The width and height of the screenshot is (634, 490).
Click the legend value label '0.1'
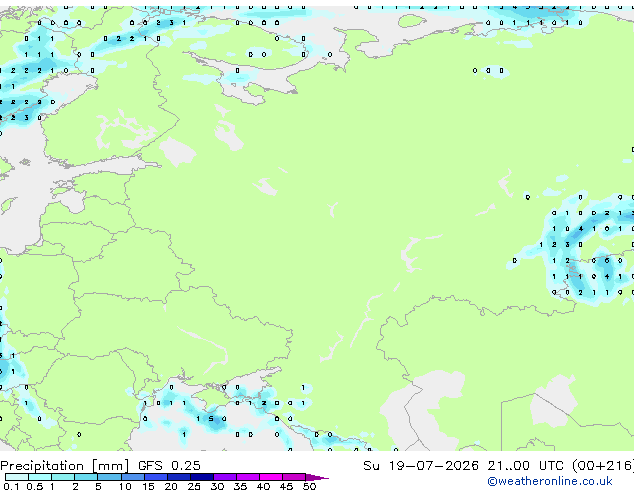click(x=11, y=486)
